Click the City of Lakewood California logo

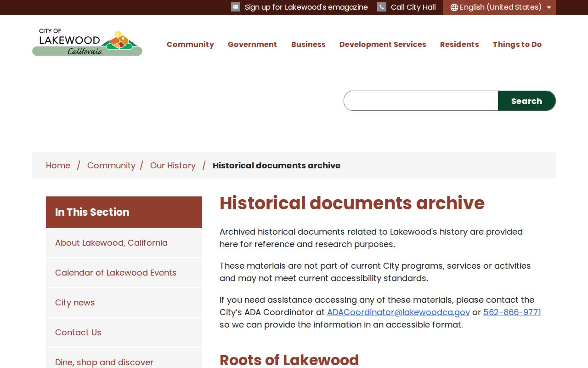(87, 43)
